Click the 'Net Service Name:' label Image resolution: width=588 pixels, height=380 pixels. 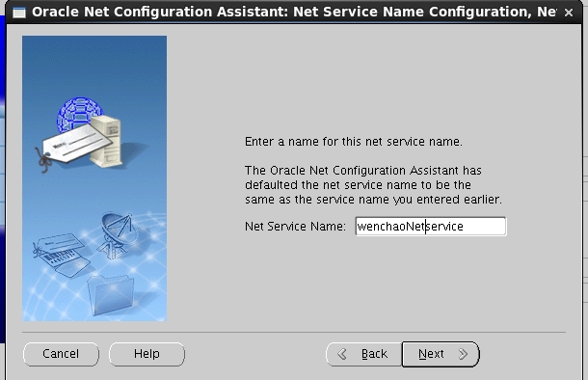click(x=295, y=227)
